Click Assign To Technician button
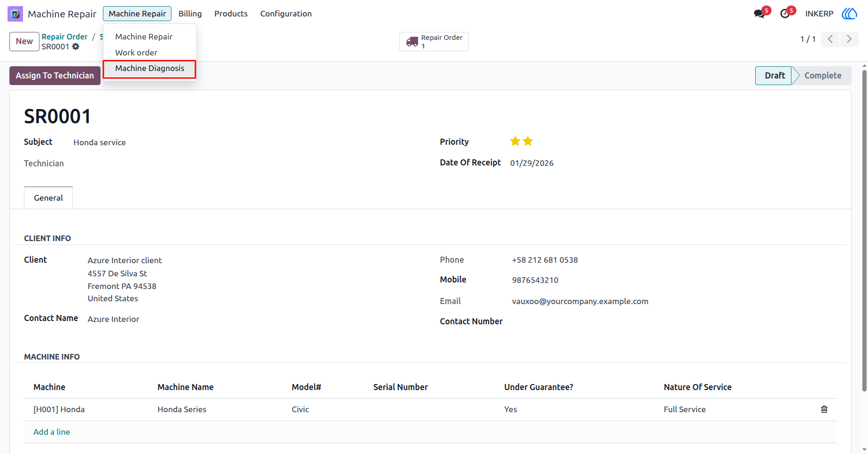Viewport: 868px width, 454px height. (55, 76)
